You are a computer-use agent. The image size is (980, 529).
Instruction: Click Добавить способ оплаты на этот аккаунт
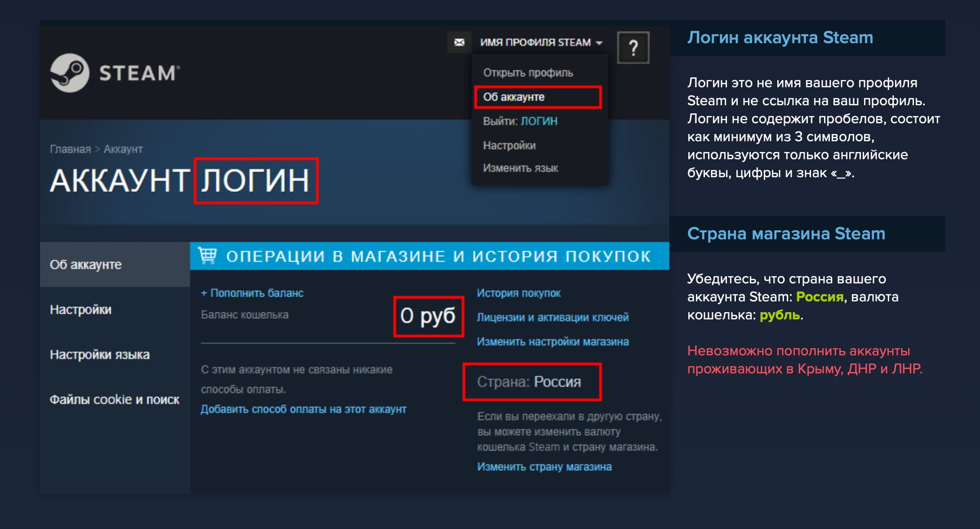303,409
